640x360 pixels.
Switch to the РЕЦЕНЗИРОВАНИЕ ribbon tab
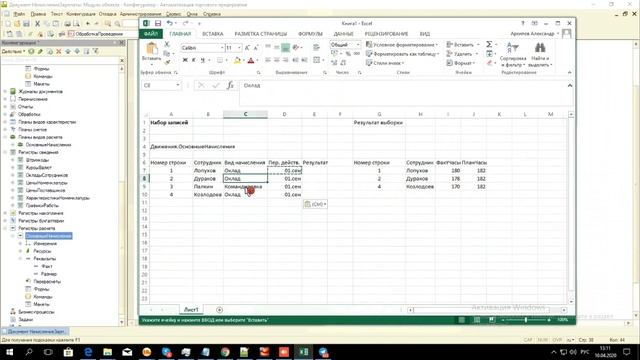click(386, 34)
